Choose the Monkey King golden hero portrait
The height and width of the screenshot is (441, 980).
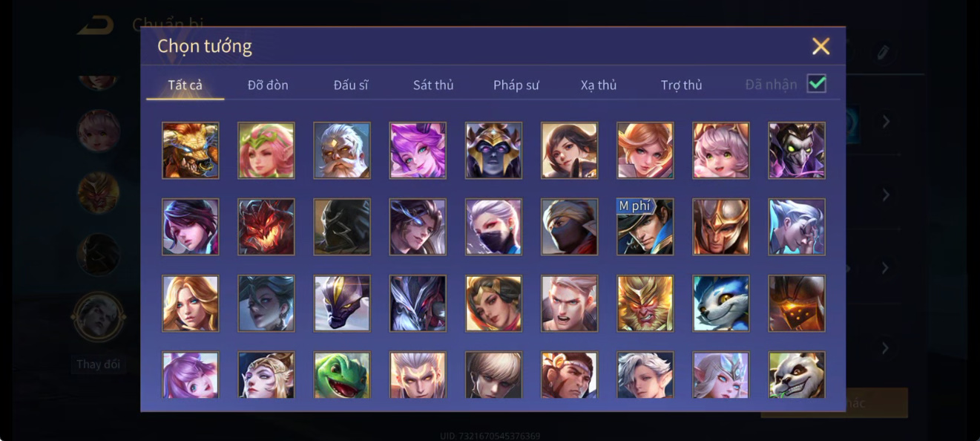645,303
